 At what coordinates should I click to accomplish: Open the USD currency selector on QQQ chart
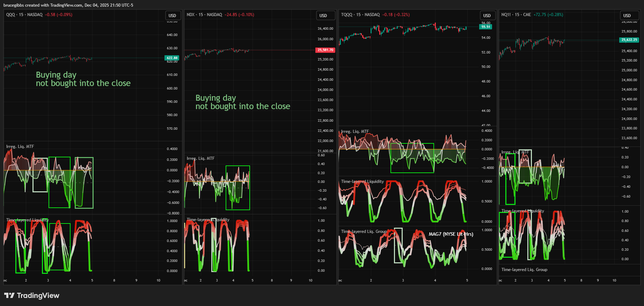click(173, 15)
